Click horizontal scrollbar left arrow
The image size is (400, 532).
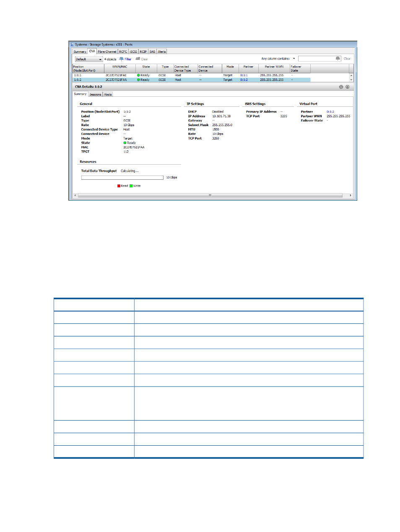click(x=75, y=195)
